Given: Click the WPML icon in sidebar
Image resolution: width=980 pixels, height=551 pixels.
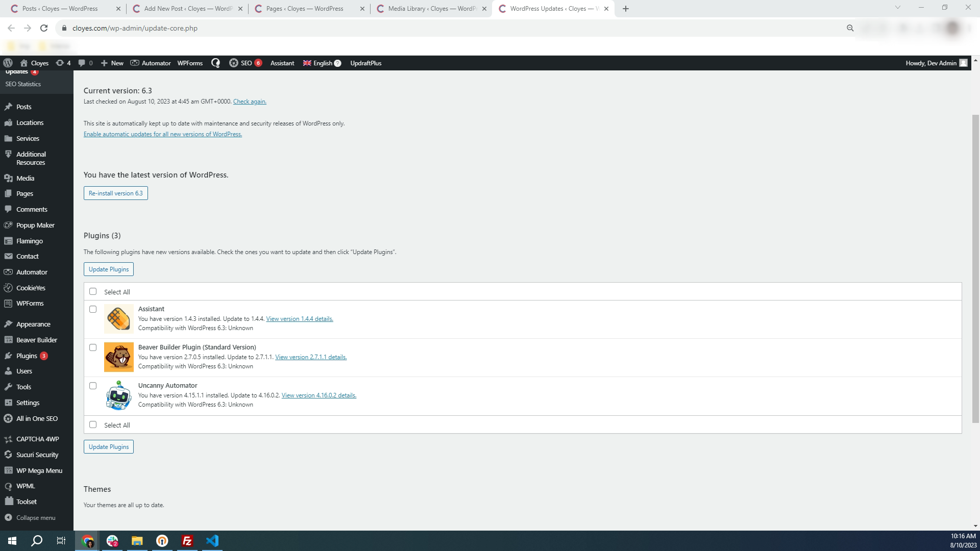Looking at the screenshot, I should (8, 486).
